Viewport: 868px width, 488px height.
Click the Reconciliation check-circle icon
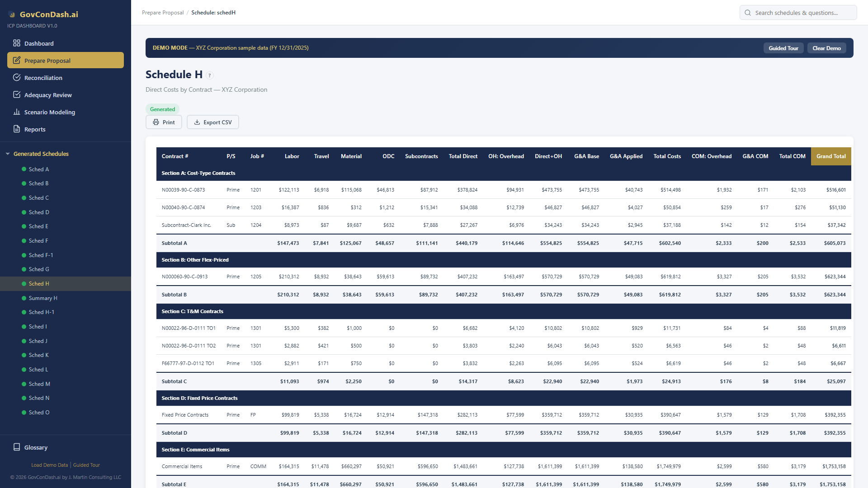(17, 78)
